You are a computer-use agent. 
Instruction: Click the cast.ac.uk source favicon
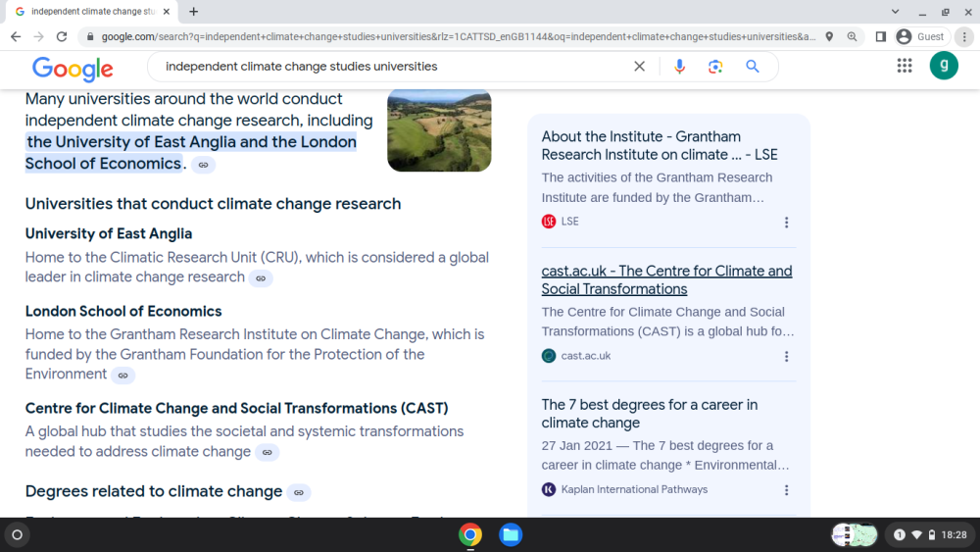549,356
